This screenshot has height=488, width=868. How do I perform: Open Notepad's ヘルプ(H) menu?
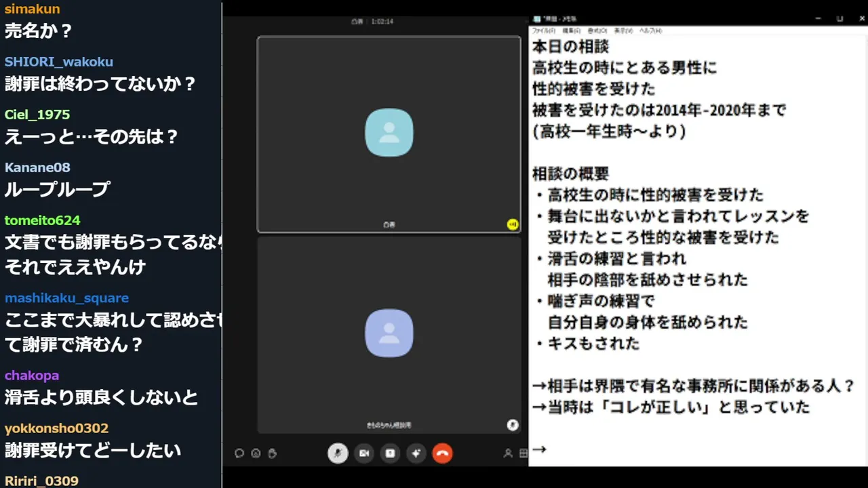[651, 30]
